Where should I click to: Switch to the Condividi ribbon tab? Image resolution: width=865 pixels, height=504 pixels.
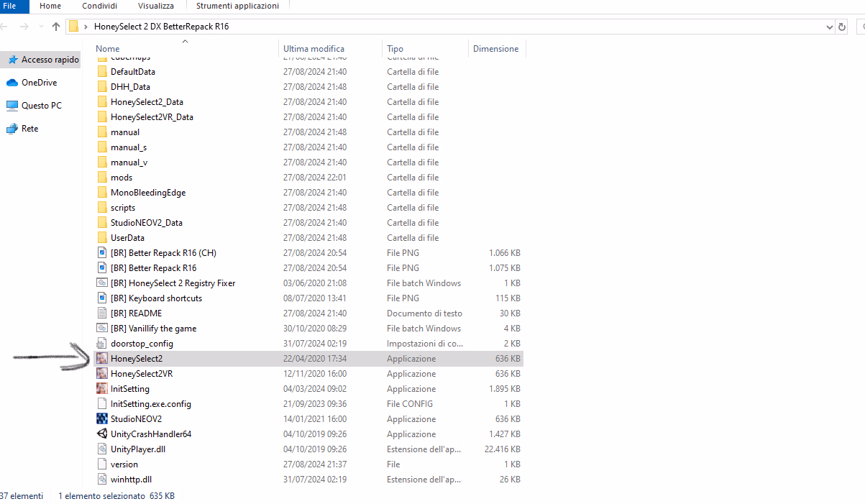(x=99, y=6)
